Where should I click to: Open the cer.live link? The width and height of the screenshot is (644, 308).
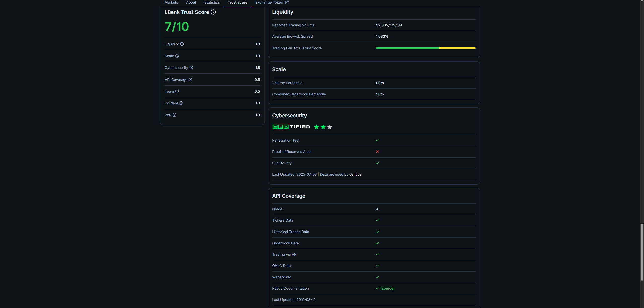[355, 174]
